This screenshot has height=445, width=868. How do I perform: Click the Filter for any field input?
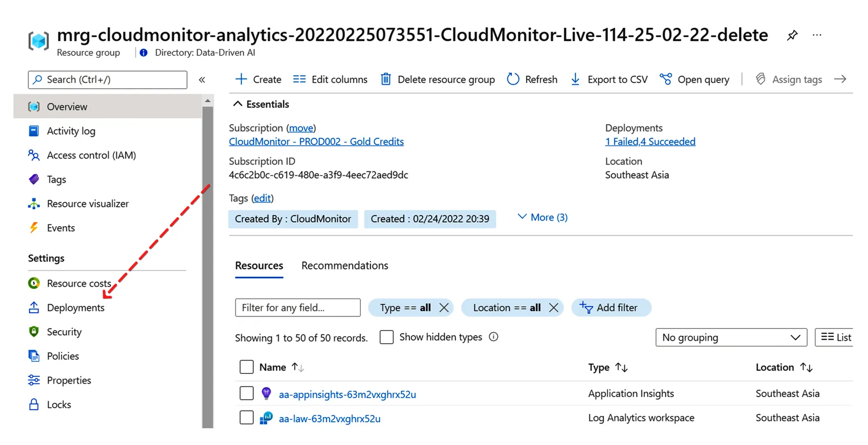point(298,308)
